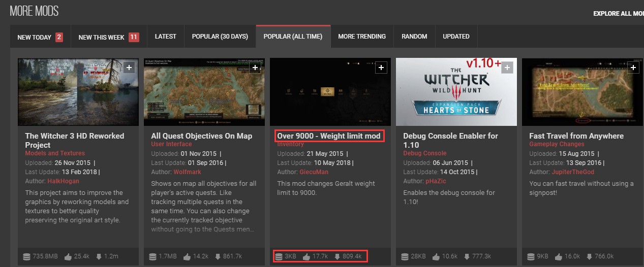
Task: Click Debug Console category link
Action: click(425, 153)
